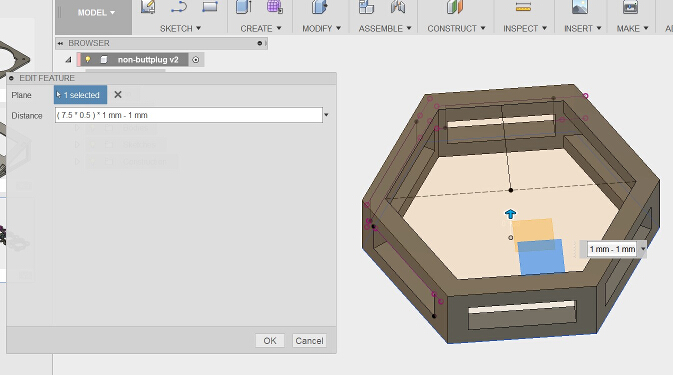This screenshot has height=375, width=673.
Task: Click the viewport '1 mm - 1 mm' field
Action: coord(612,249)
